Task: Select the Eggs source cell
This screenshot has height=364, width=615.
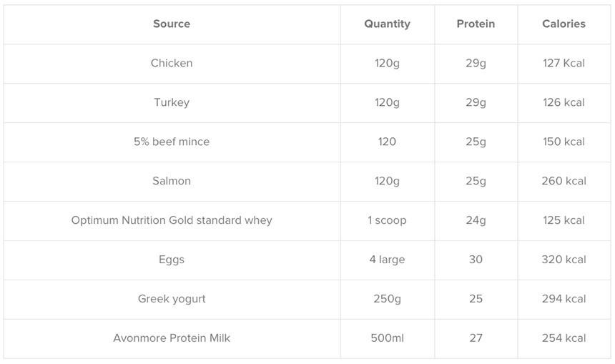Action: (172, 260)
